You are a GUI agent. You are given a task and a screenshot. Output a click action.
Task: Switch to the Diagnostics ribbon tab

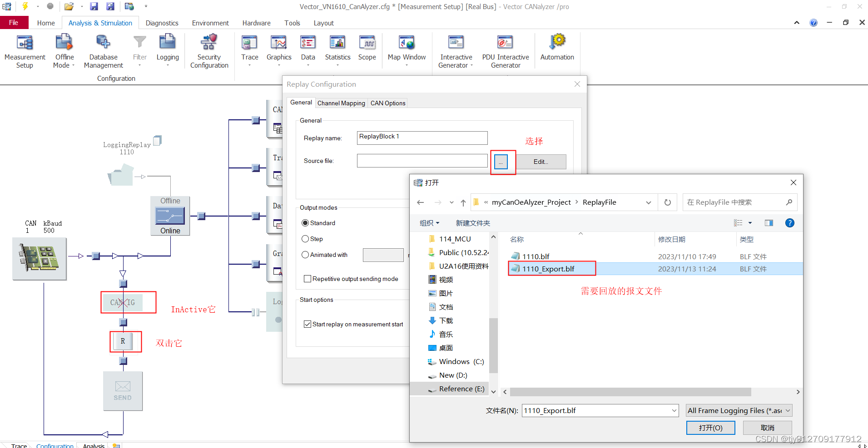(162, 23)
